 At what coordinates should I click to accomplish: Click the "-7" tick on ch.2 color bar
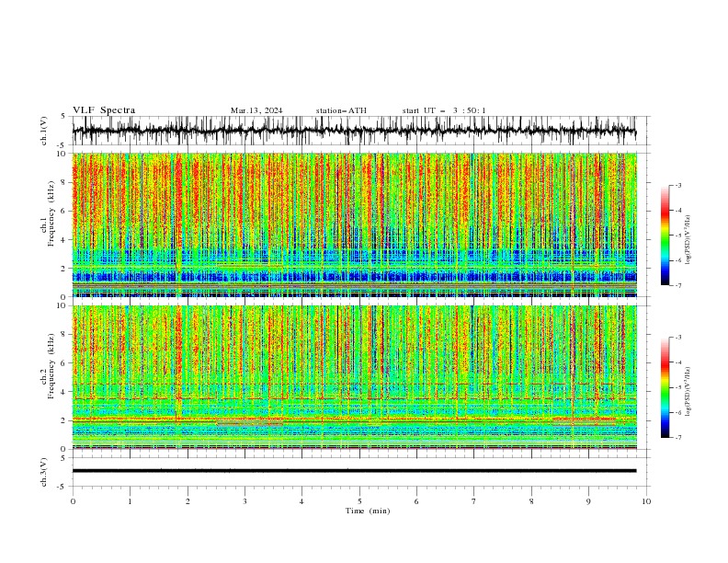677,438
